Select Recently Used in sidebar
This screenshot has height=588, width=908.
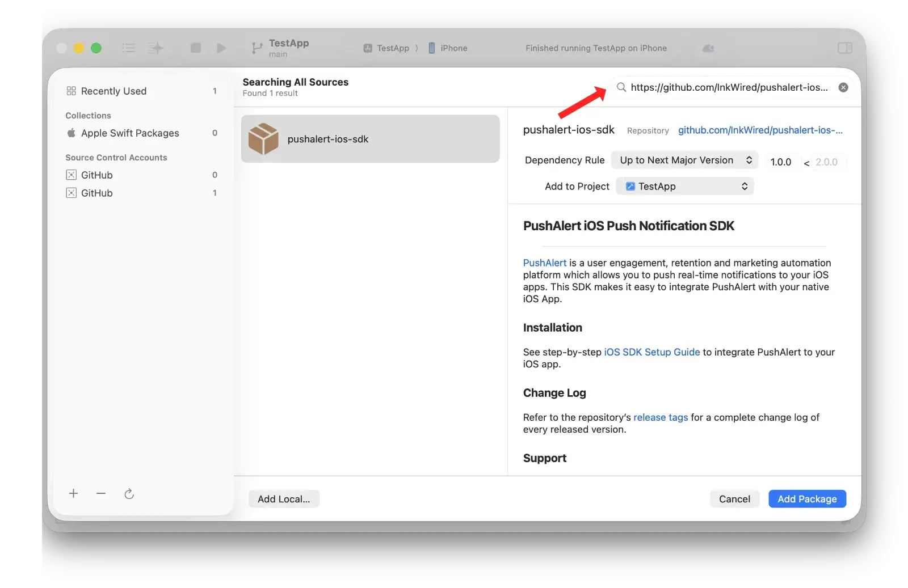113,91
